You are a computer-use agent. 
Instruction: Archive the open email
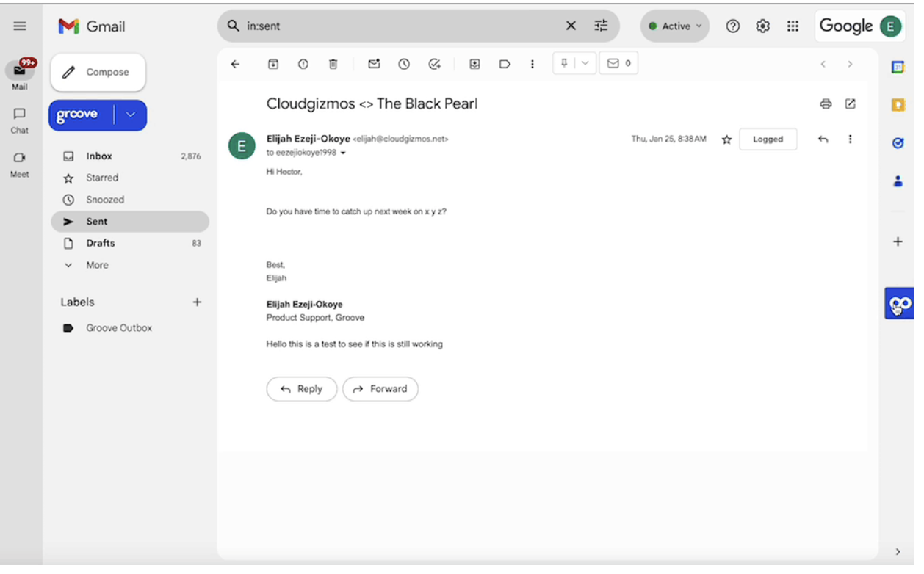point(273,64)
